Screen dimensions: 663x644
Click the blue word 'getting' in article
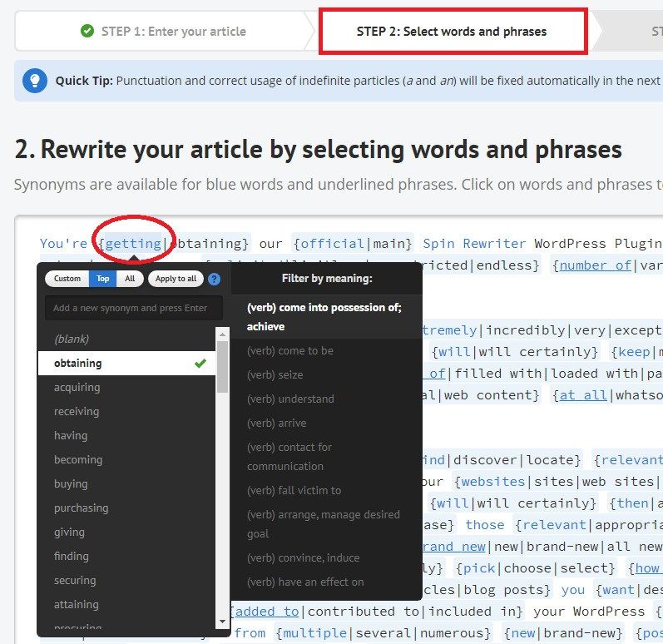click(132, 243)
